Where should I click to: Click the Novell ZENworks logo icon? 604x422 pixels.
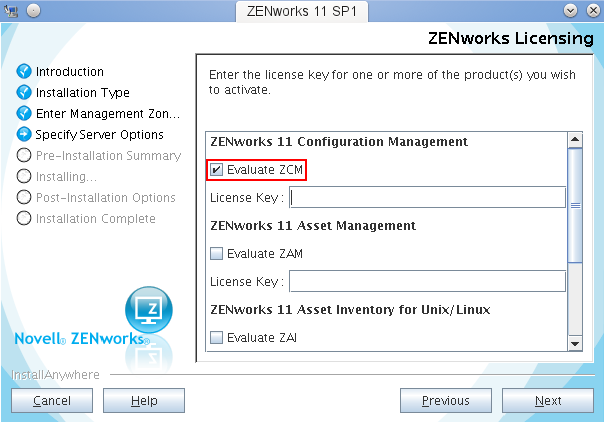coord(148,311)
